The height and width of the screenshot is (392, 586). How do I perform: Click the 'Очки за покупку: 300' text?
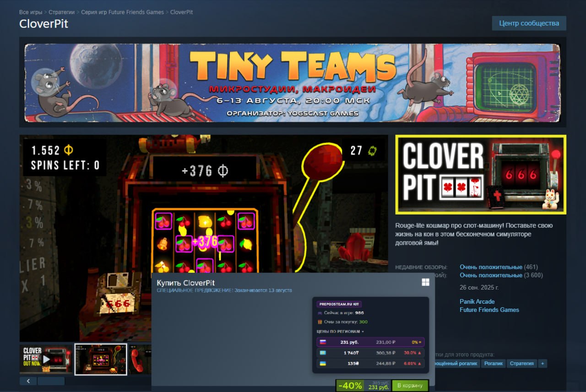coord(346,322)
